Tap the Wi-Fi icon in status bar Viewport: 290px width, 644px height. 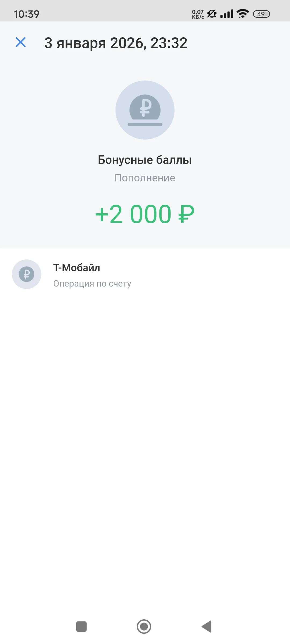(x=243, y=14)
